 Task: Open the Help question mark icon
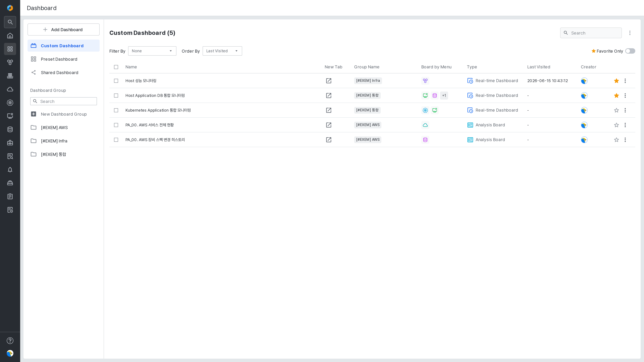[10, 341]
